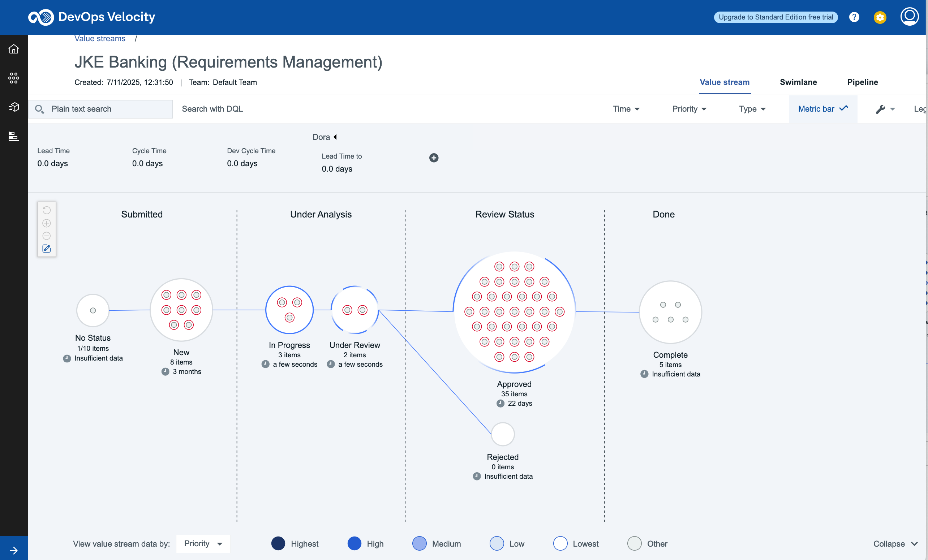Click the search magnifier icon
The height and width of the screenshot is (560, 928).
39,109
